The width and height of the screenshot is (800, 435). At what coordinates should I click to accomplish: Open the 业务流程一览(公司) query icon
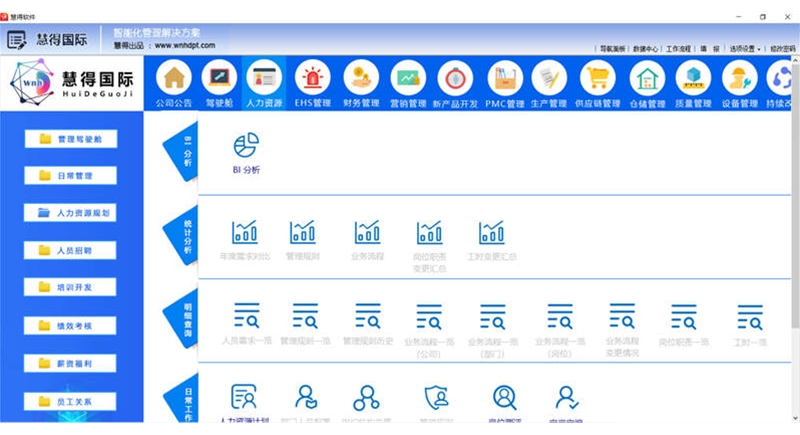pos(429,317)
